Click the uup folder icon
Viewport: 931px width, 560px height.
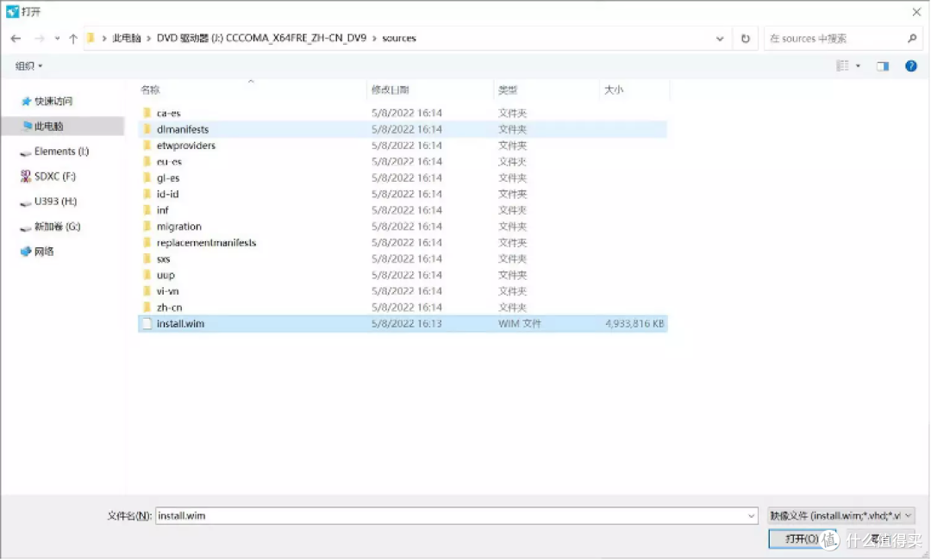(147, 275)
